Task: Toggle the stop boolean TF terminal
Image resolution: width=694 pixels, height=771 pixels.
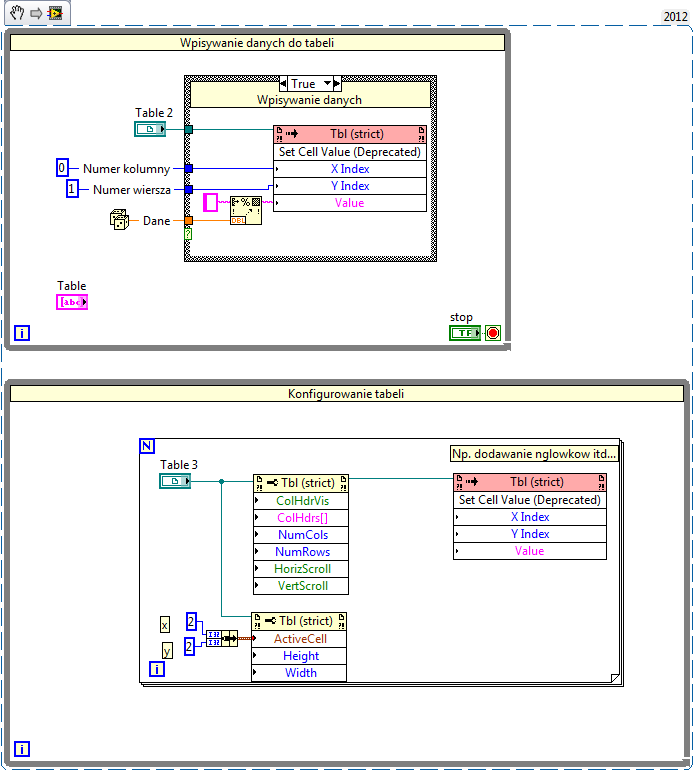Action: [x=465, y=333]
